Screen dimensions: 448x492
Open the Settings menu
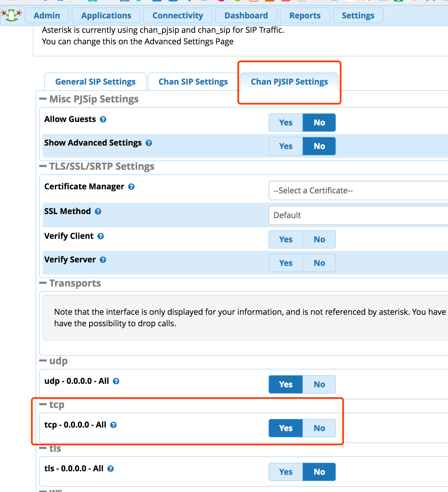click(x=358, y=16)
